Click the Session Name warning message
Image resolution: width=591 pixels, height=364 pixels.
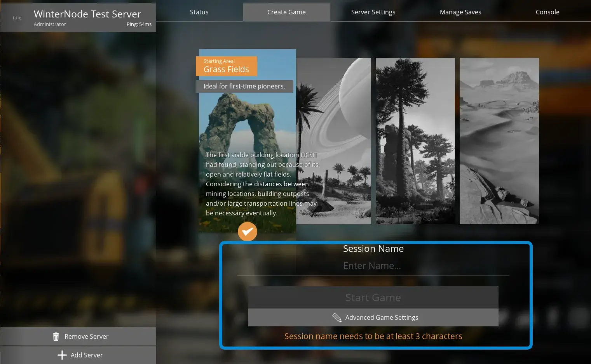coord(373,336)
